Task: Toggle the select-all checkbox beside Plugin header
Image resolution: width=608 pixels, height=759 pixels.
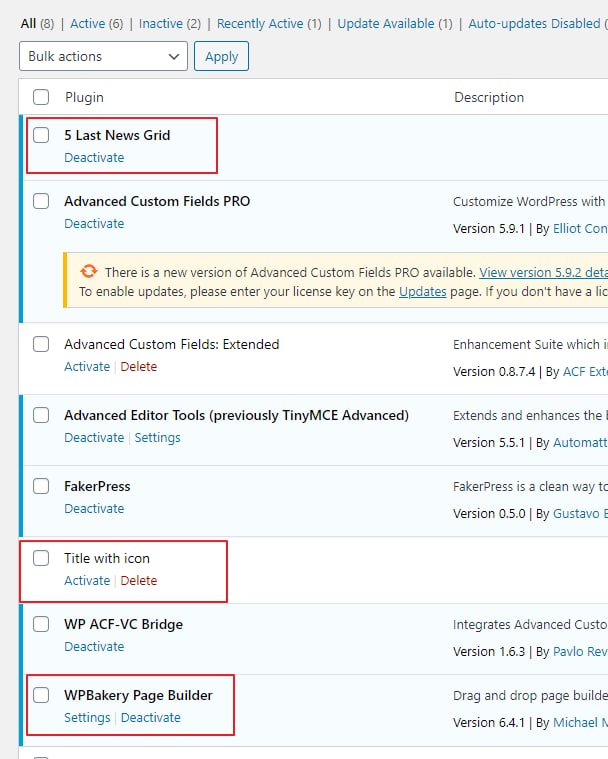Action: pyautogui.click(x=41, y=97)
